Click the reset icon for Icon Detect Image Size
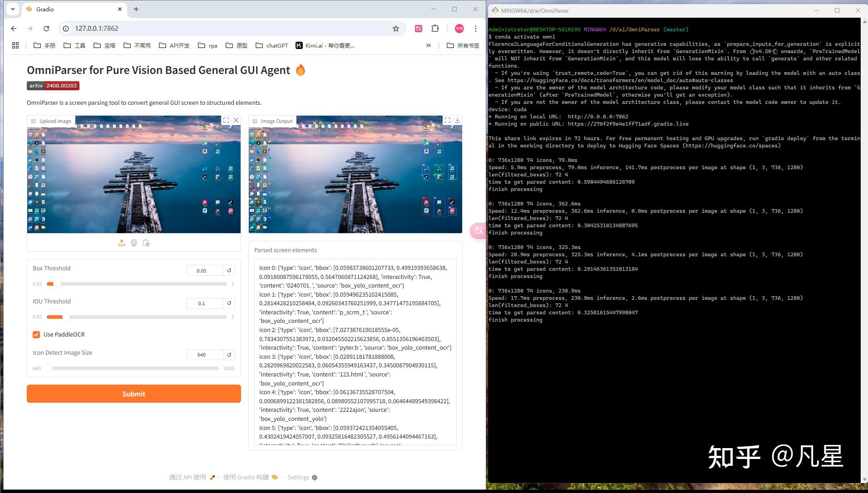This screenshot has width=868, height=493. 229,355
